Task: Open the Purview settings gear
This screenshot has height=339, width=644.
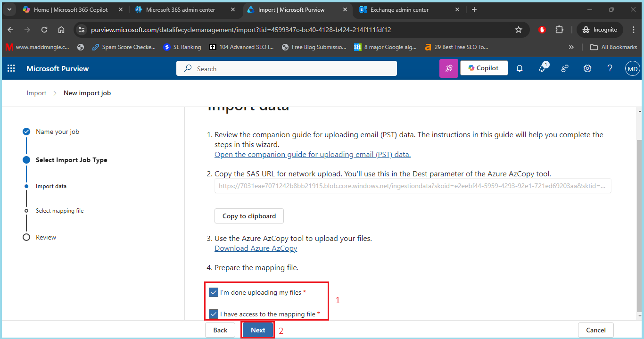Action: (x=587, y=68)
